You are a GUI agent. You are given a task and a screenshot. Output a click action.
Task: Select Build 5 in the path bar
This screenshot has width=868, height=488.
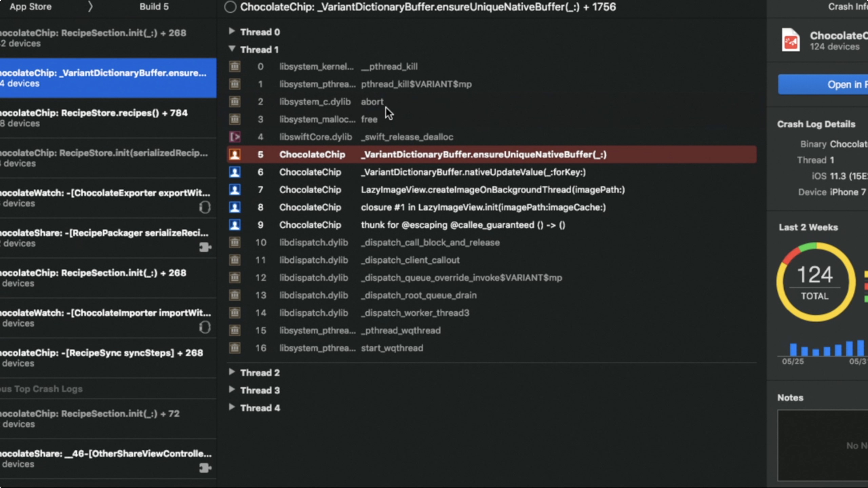point(154,7)
